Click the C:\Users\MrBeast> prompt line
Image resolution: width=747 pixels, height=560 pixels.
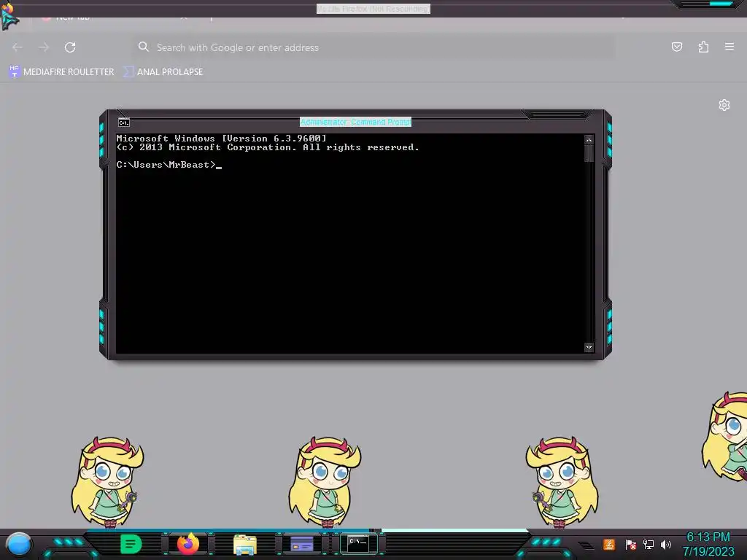click(169, 165)
